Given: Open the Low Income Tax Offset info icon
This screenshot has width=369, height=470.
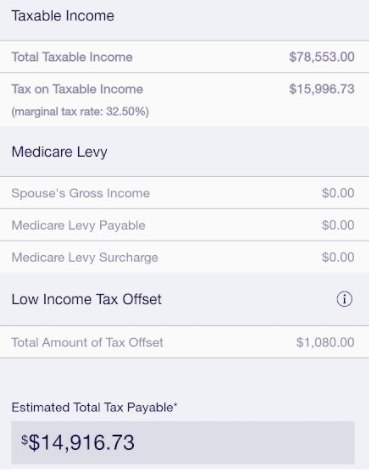Looking at the screenshot, I should 344,299.
